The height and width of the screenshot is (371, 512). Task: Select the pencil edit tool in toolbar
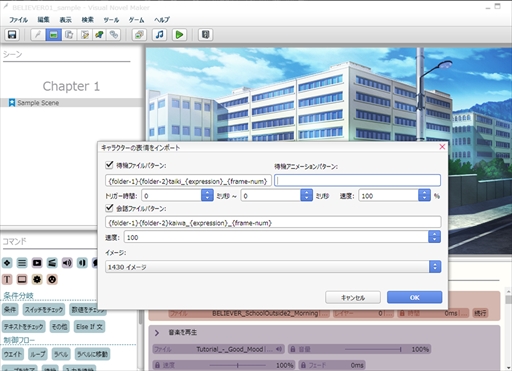[x=38, y=35]
